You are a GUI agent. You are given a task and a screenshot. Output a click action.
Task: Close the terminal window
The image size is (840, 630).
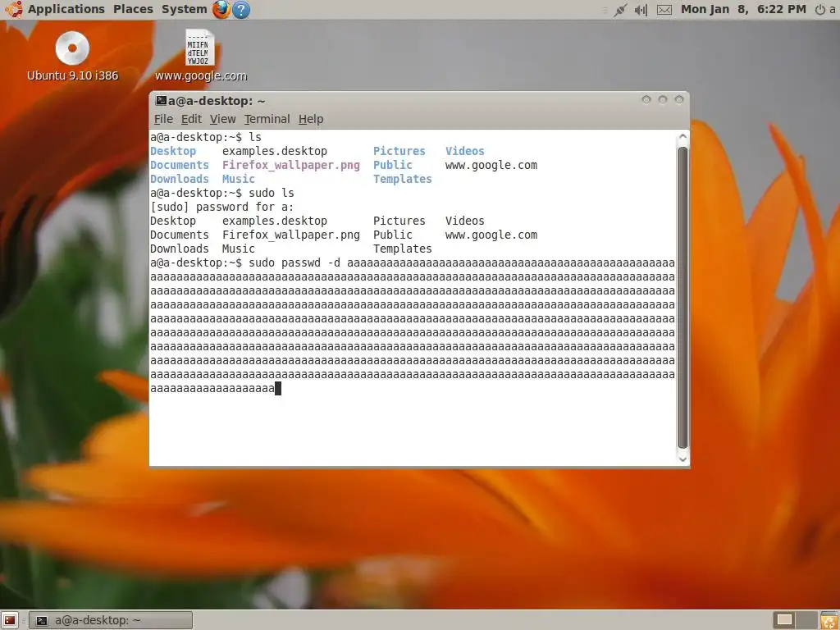tap(678, 99)
